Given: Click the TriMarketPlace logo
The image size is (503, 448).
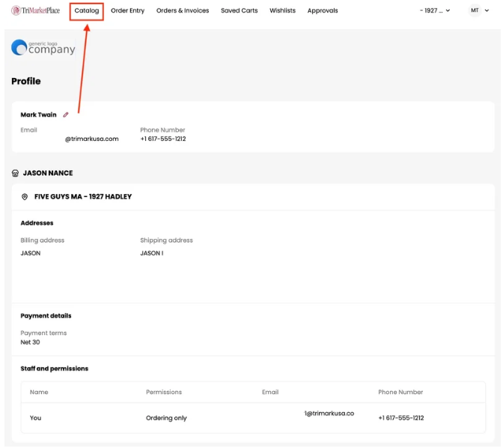Looking at the screenshot, I should [35, 10].
